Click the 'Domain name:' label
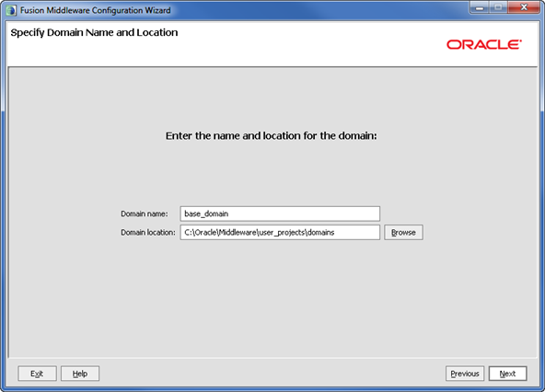The height and width of the screenshot is (392, 545). (x=145, y=213)
